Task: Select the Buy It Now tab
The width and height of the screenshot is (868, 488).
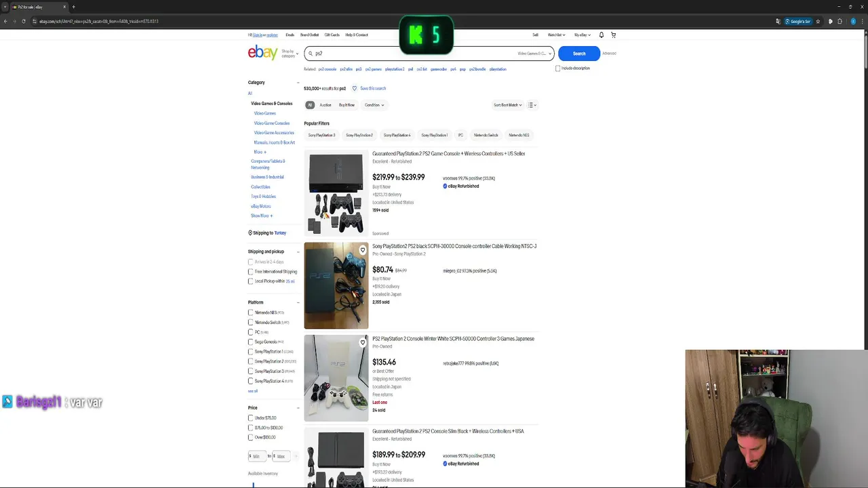Action: (x=347, y=105)
